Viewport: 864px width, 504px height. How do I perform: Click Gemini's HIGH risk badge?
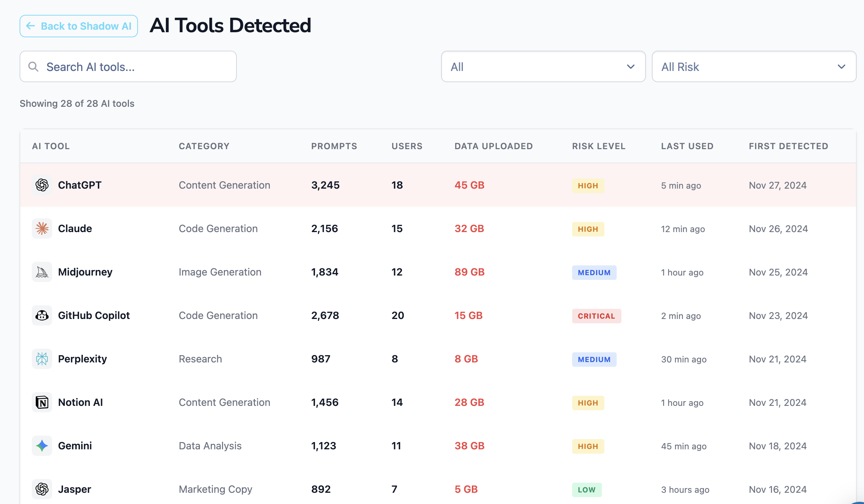click(x=588, y=446)
